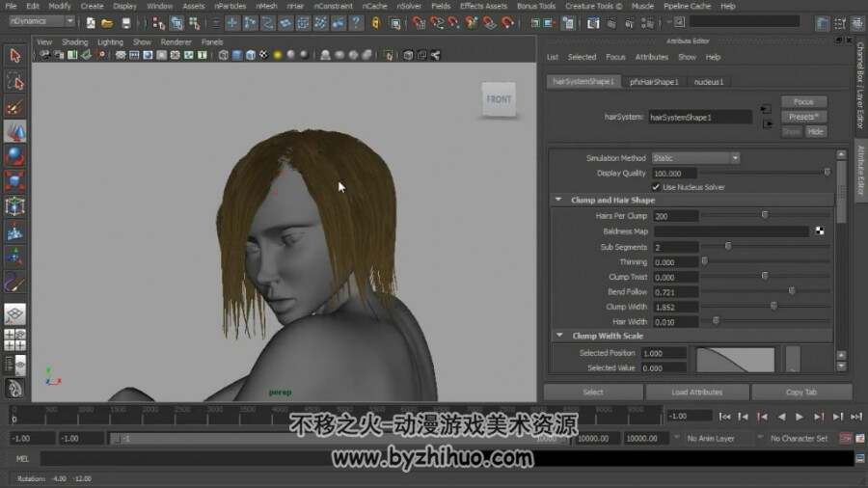Click the Hairs Per Clump slider

765,215
